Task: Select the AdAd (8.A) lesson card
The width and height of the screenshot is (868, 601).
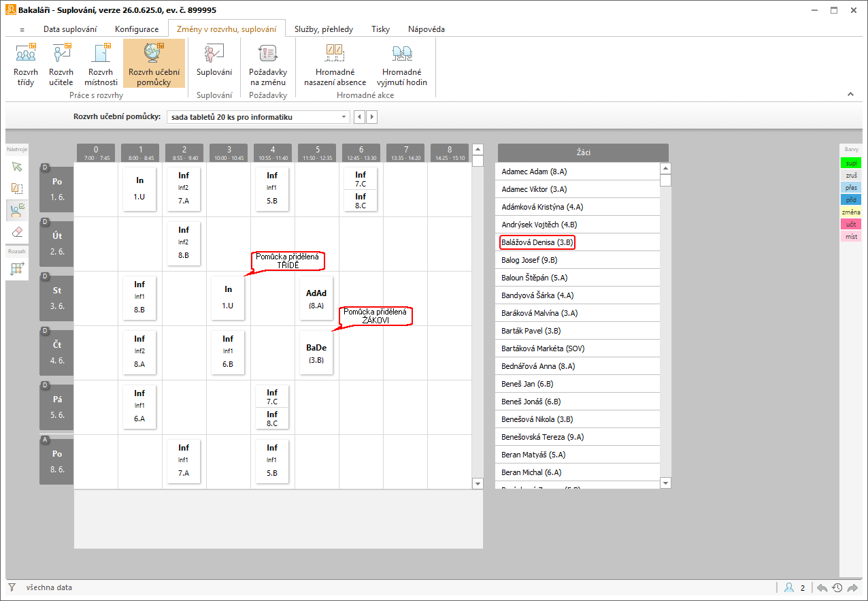Action: 316,298
